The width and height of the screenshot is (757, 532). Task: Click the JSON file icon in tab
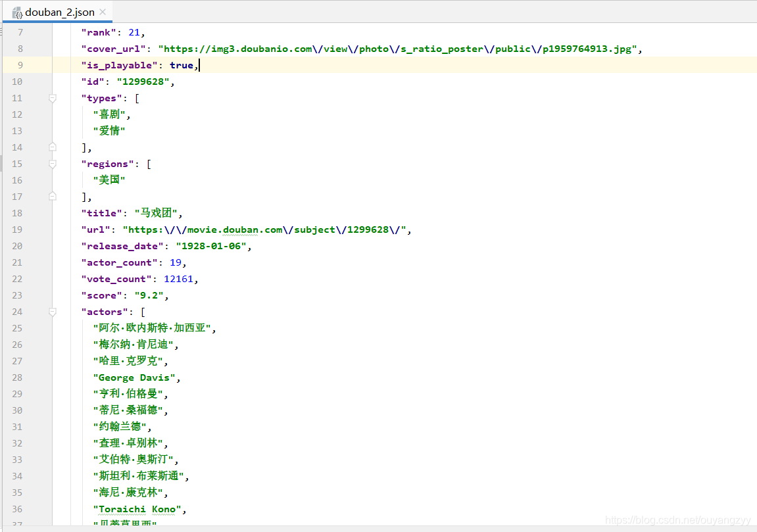(17, 12)
